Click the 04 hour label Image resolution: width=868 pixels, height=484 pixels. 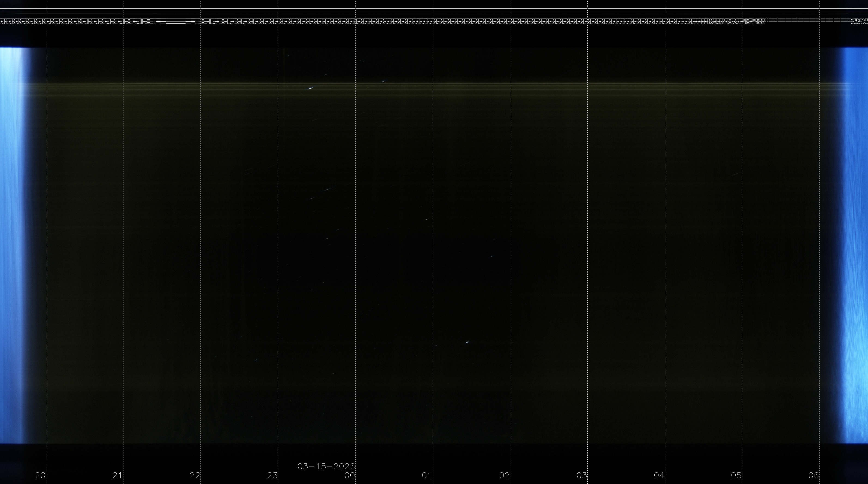(659, 476)
